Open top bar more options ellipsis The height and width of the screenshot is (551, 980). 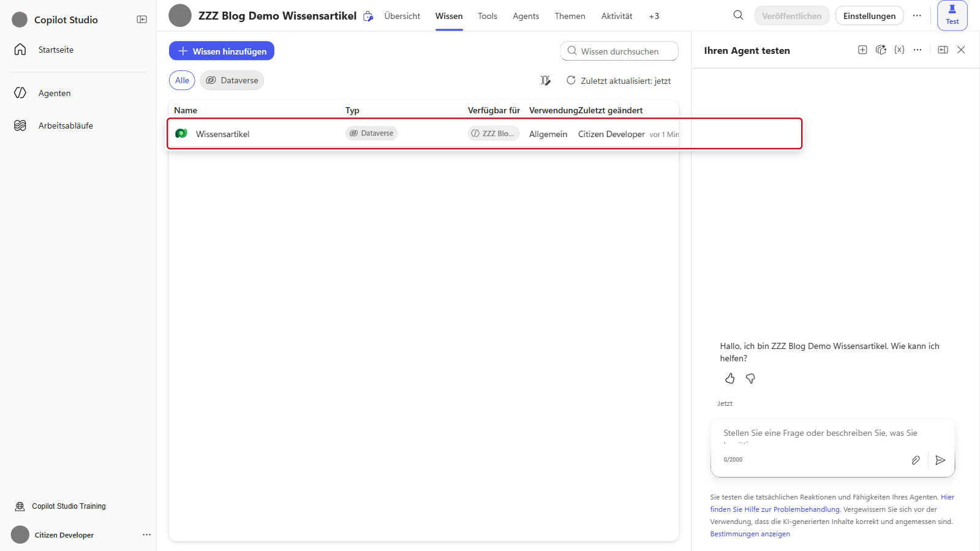917,16
